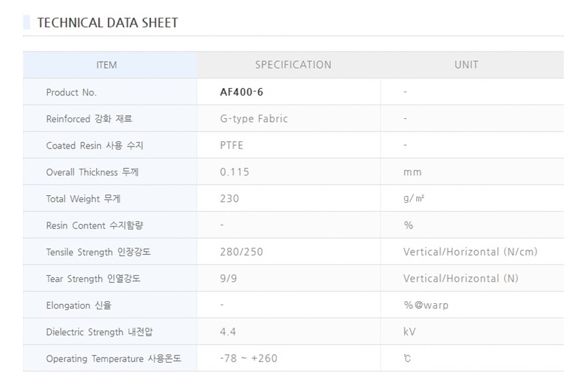Click the kV unit cell
583x392 pixels.
[x=409, y=332]
